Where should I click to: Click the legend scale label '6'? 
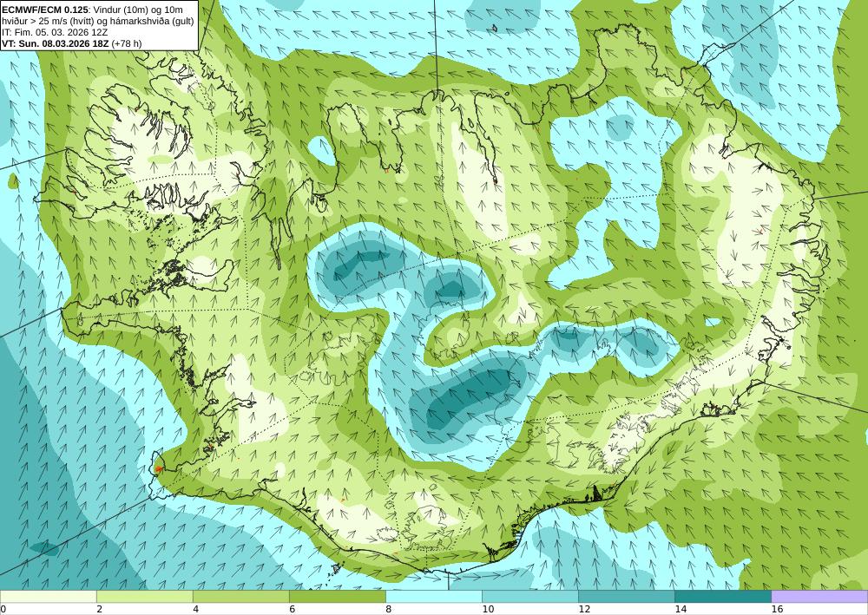click(x=292, y=610)
